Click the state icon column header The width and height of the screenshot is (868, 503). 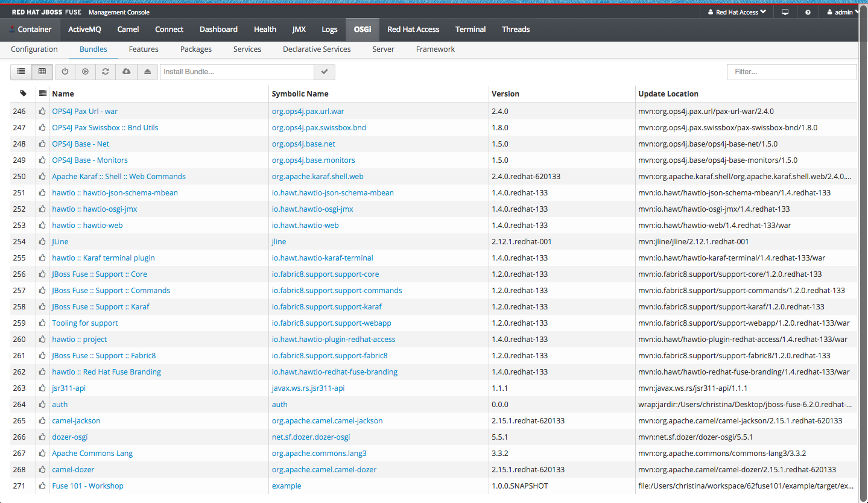(x=42, y=93)
